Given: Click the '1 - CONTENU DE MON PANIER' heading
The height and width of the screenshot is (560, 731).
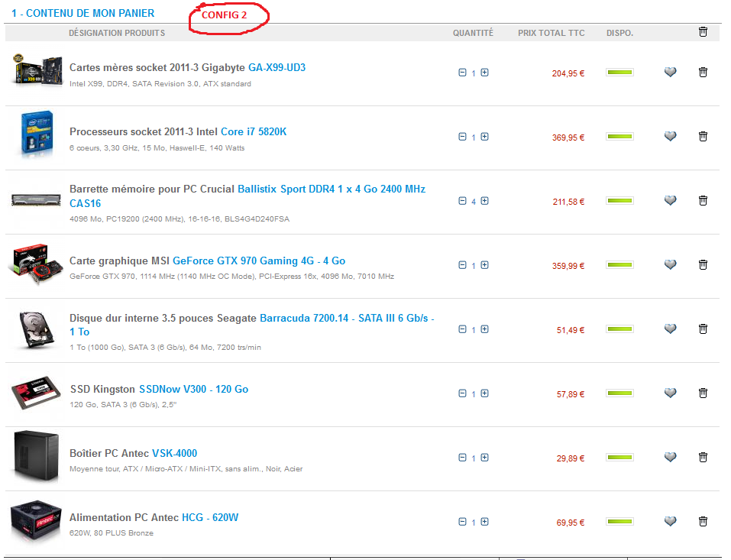Looking at the screenshot, I should click(x=83, y=13).
